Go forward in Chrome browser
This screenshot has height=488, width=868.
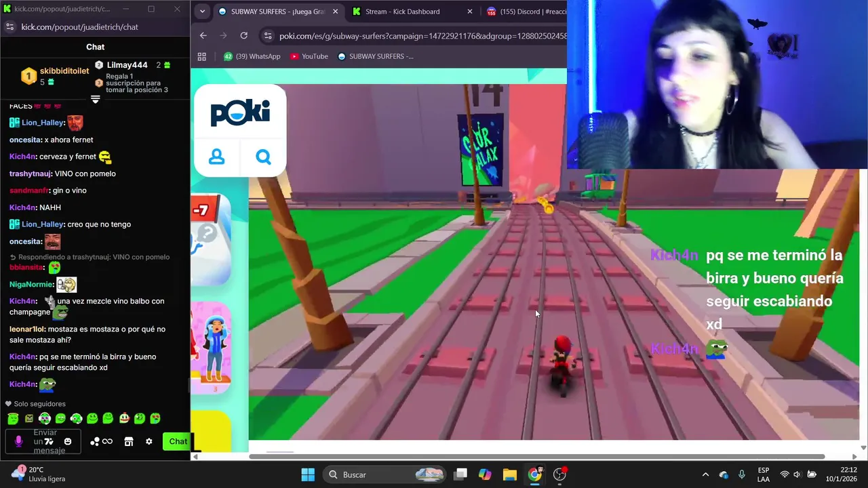pos(224,36)
